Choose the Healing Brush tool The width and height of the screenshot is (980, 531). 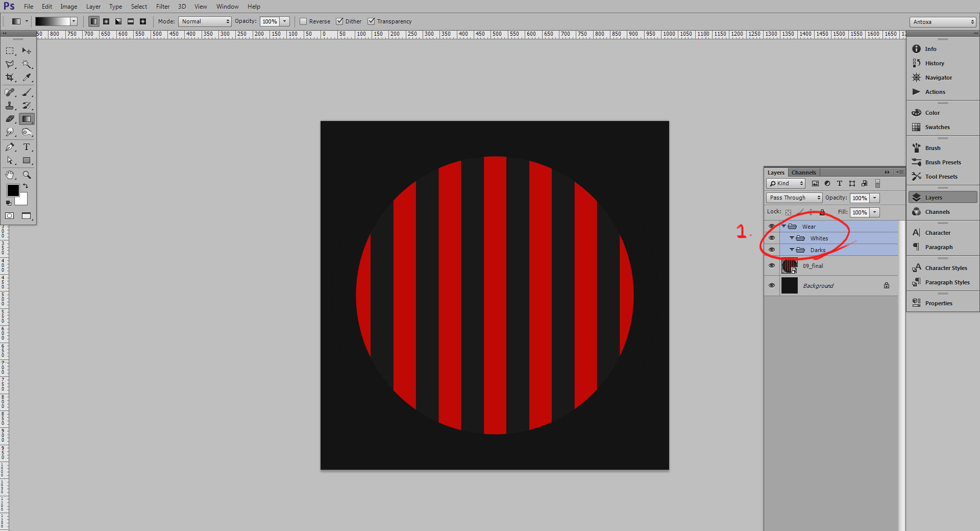(x=10, y=92)
